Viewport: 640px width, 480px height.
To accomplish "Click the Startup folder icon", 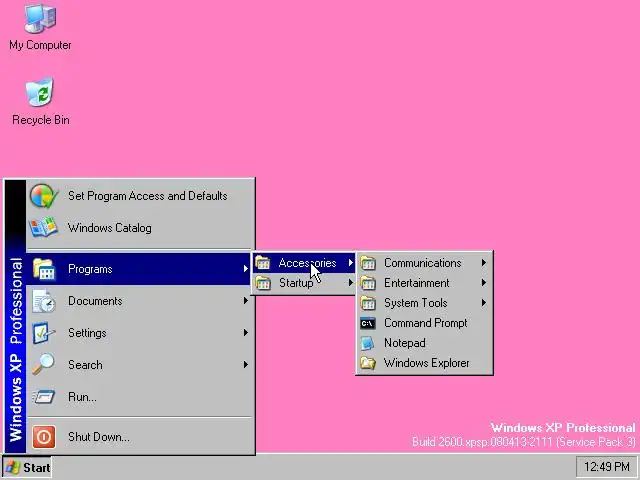I will [263, 282].
